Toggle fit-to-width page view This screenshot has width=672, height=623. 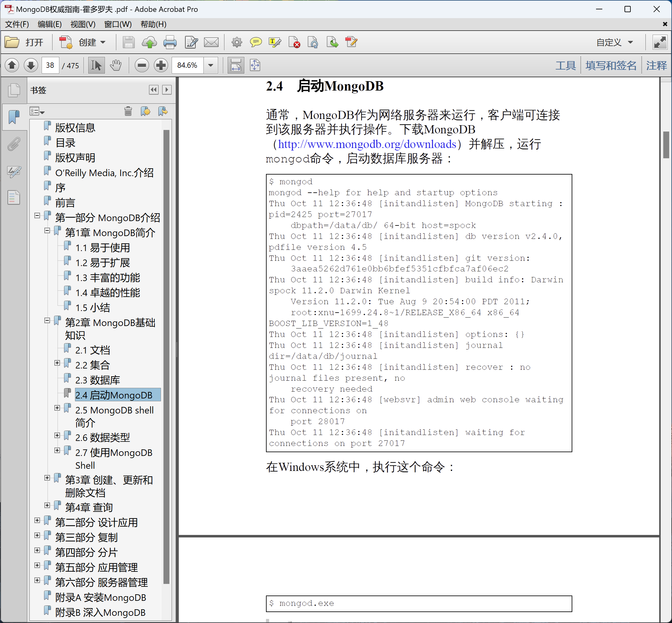coord(235,65)
